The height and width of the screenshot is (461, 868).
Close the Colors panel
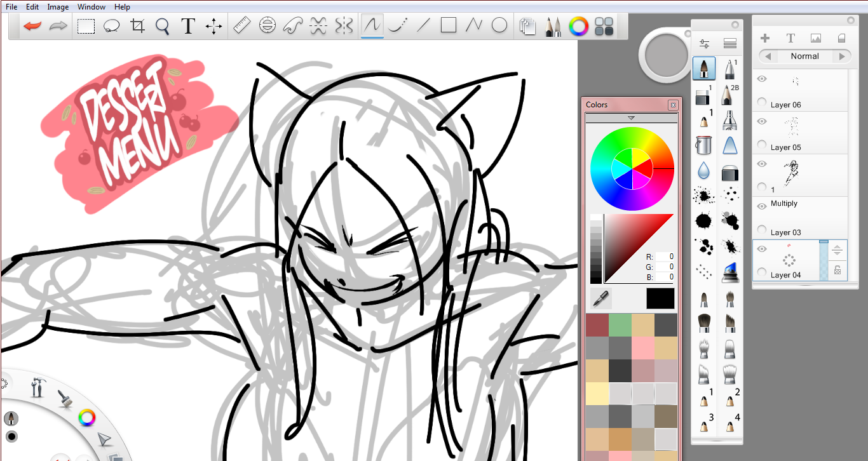pos(673,105)
